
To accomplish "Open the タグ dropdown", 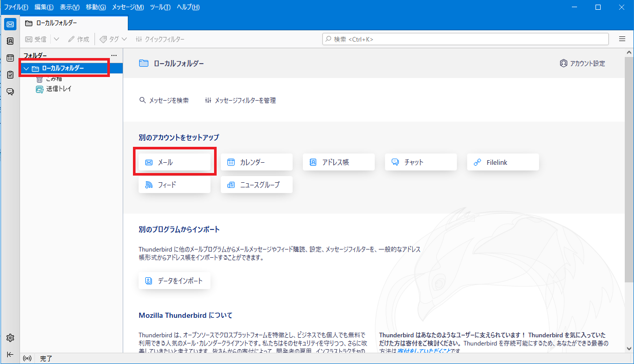I will pos(113,39).
